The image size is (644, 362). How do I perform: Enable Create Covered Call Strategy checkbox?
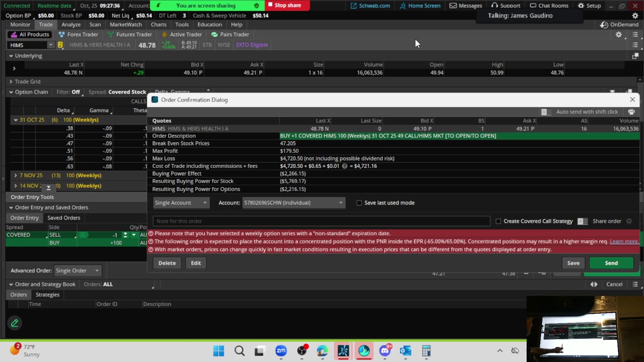[499, 221]
